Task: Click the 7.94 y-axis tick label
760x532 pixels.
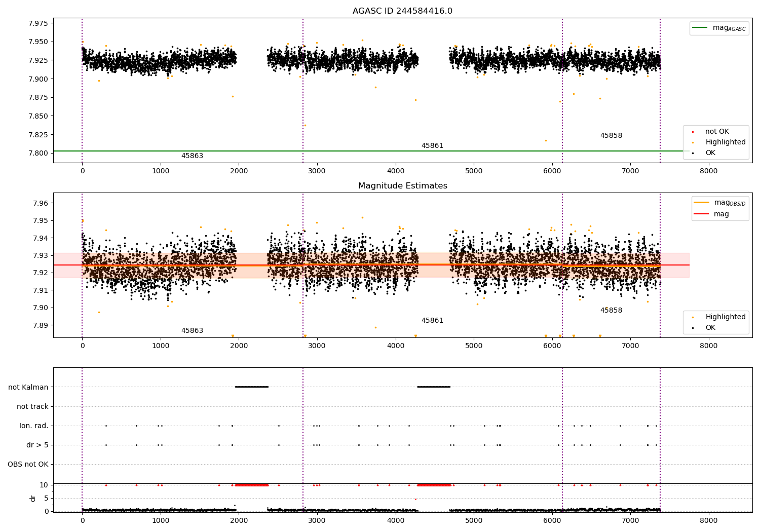Action: [x=41, y=238]
